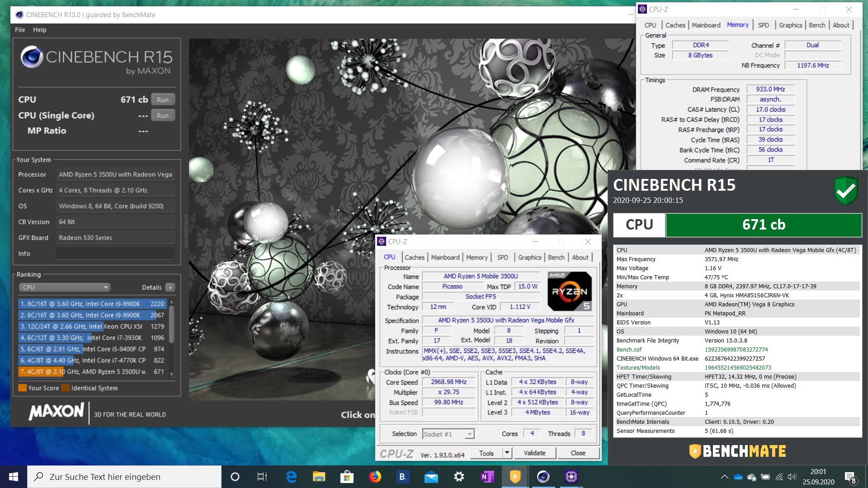Click Identical System legend swatch
The width and height of the screenshot is (868, 488).
[66, 388]
